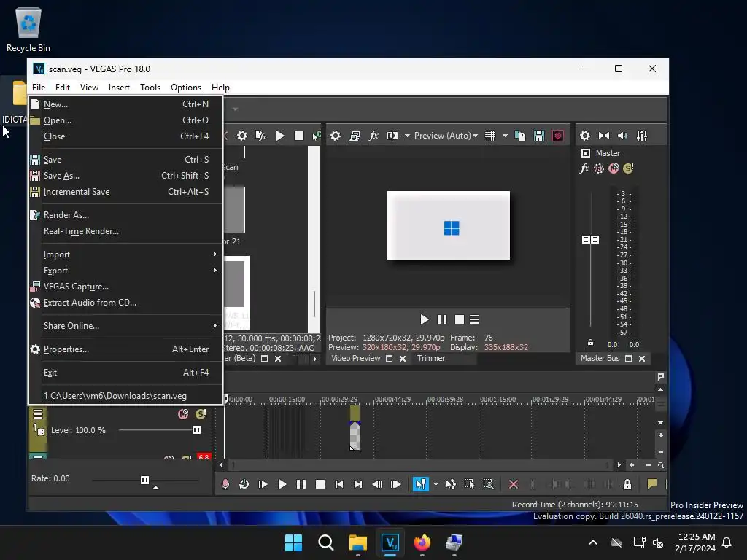Click the video track hamburger menu icon

[x=38, y=414]
